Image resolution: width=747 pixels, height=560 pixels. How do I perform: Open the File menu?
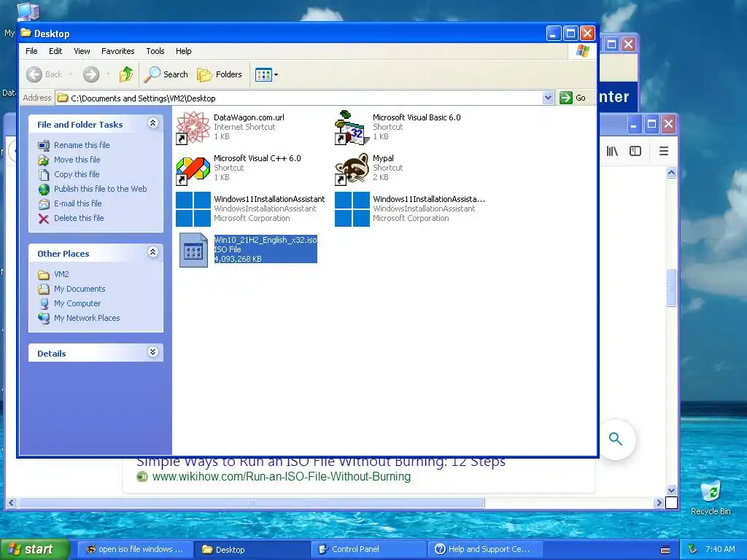point(31,51)
